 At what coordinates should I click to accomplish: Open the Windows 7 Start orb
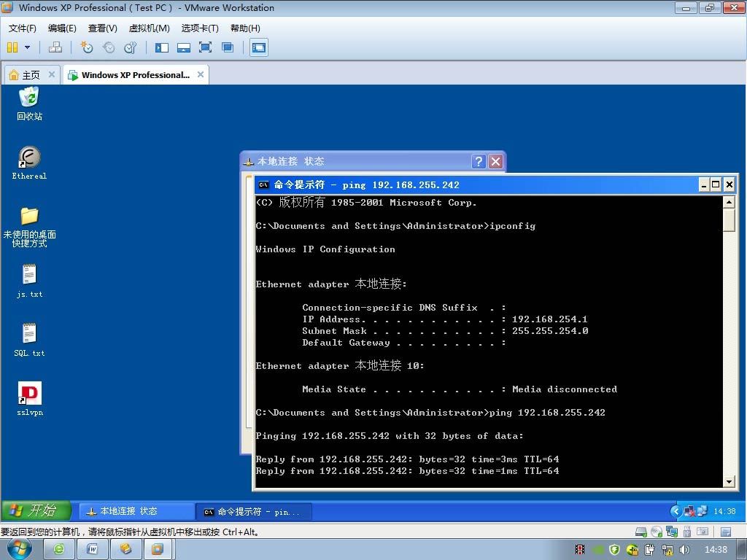[x=20, y=549]
